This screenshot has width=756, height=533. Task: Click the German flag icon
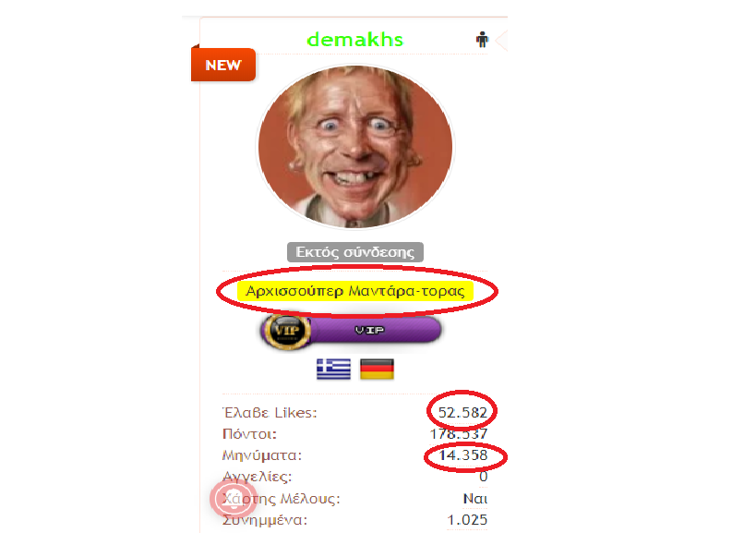tap(377, 369)
